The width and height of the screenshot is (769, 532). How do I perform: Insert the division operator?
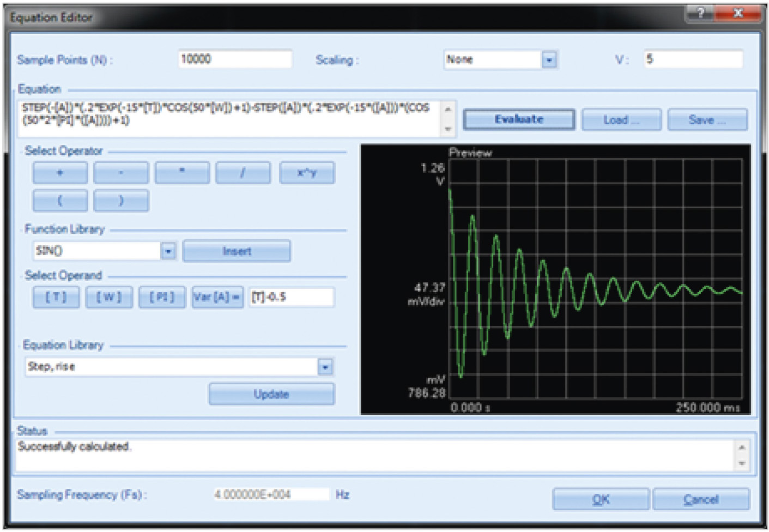pyautogui.click(x=243, y=173)
